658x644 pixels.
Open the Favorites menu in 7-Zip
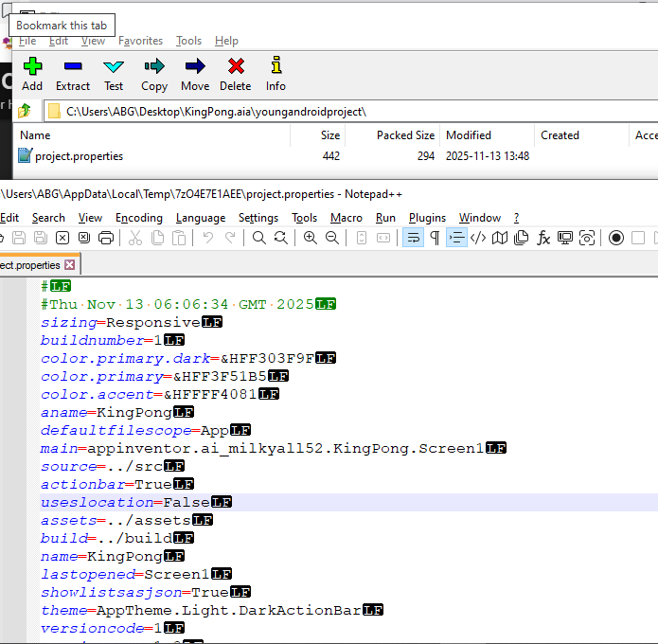tap(140, 41)
